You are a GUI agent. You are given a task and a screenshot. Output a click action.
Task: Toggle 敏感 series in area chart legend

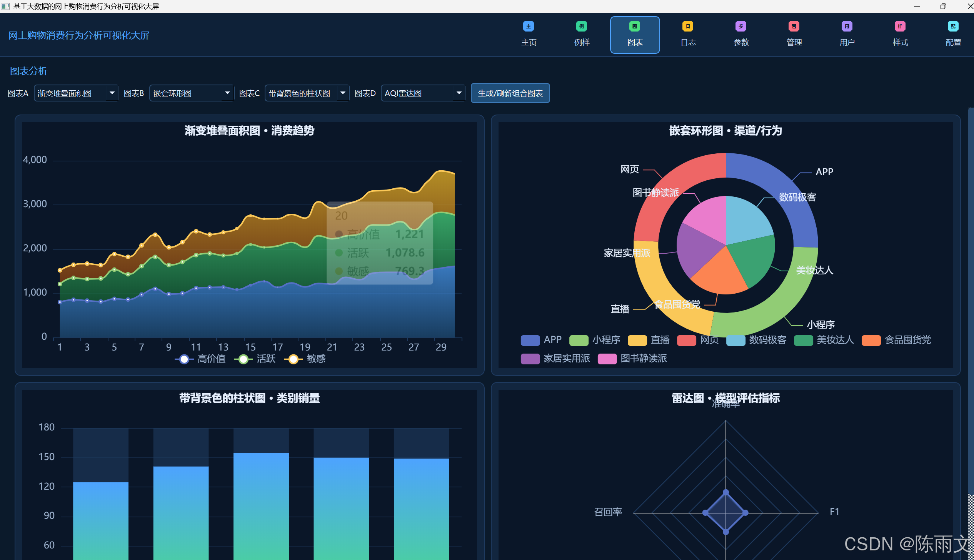point(305,359)
